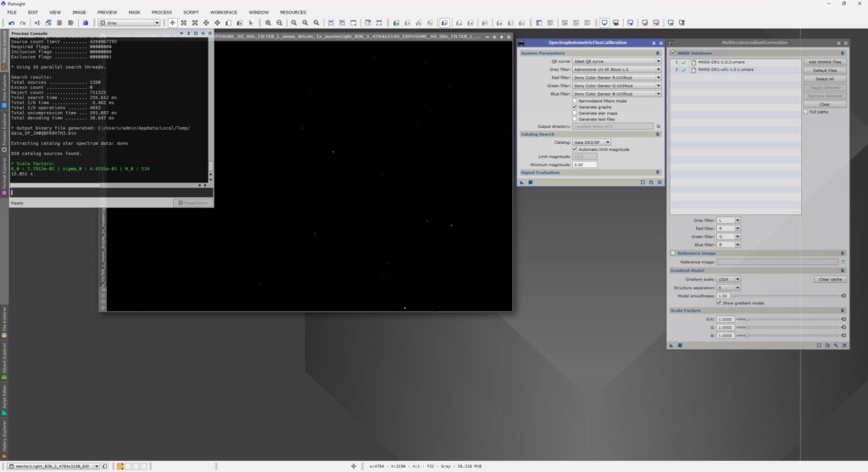Screen dimensions: 868x472
Task: Adjust G scale factor slider
Action: pos(788,328)
